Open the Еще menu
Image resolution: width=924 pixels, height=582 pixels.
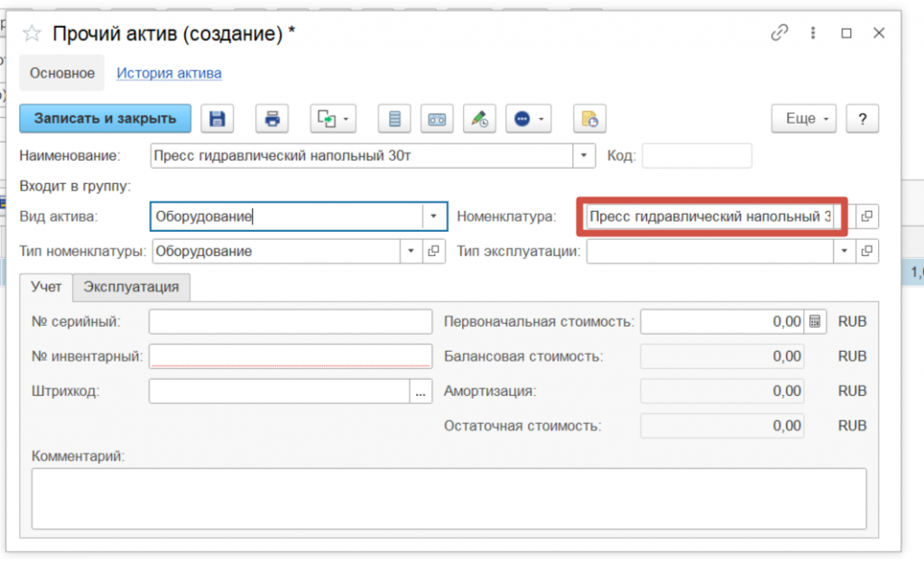[803, 118]
